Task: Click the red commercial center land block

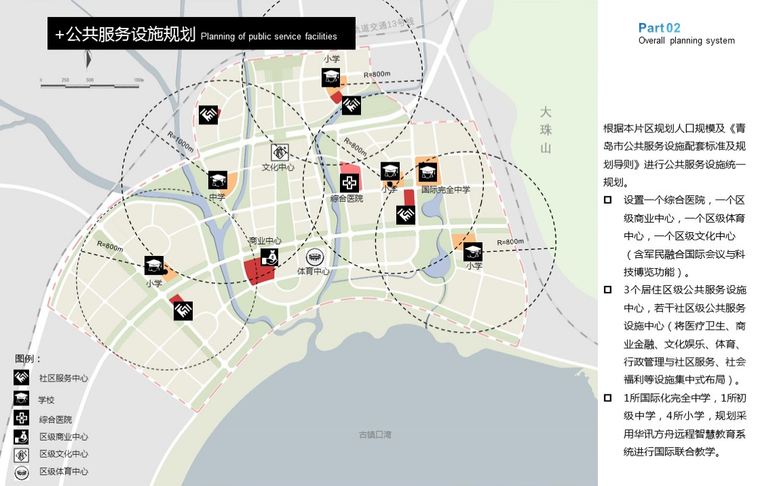Action: coord(259,271)
